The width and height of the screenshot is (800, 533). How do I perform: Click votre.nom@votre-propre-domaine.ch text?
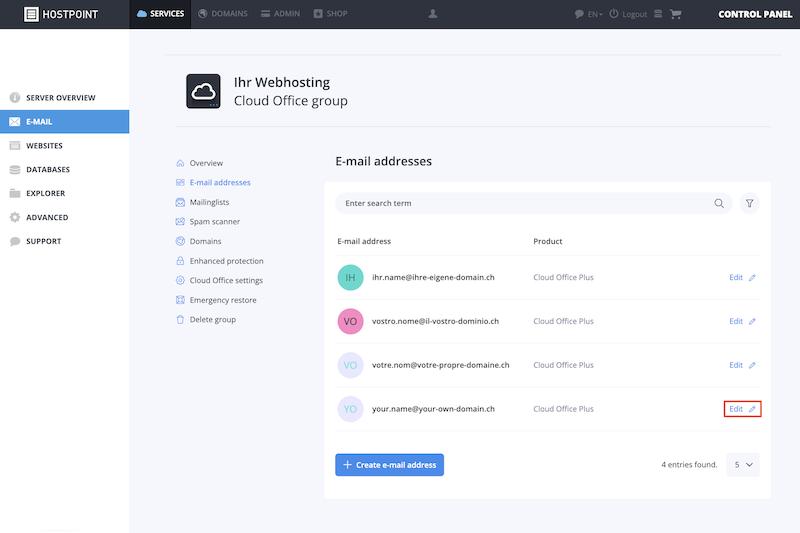click(440, 365)
